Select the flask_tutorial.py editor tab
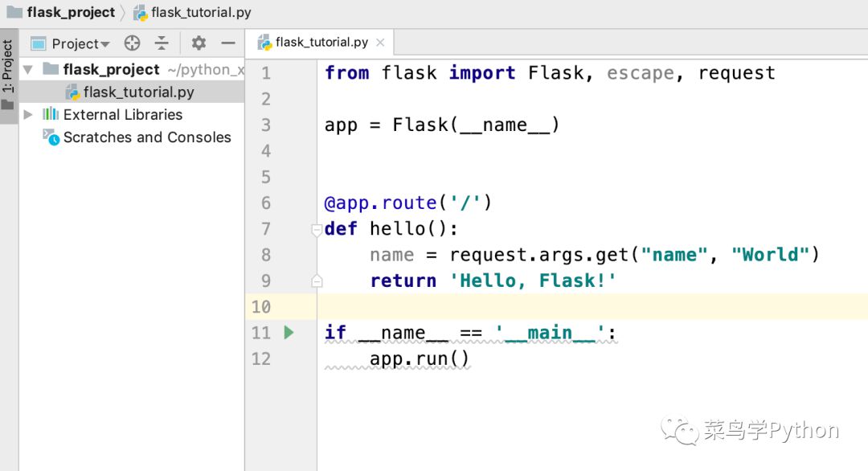 click(x=321, y=43)
